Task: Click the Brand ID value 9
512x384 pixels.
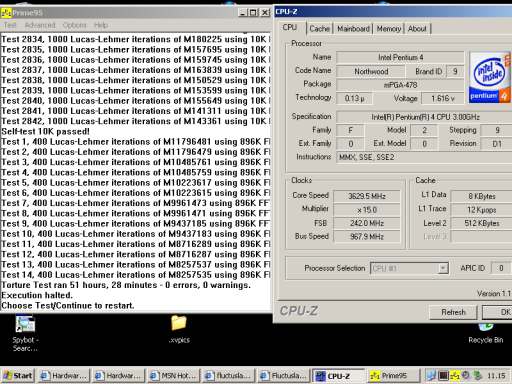Action: pyautogui.click(x=455, y=71)
